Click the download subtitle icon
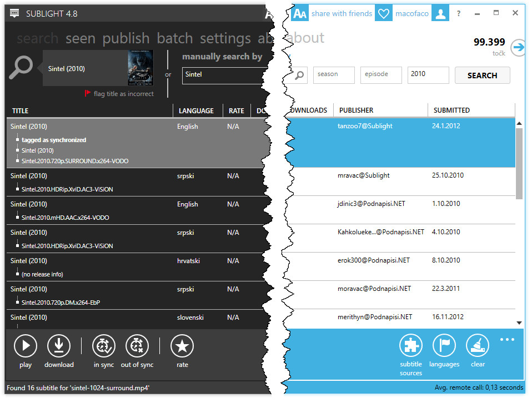The image size is (532, 403). (x=59, y=346)
